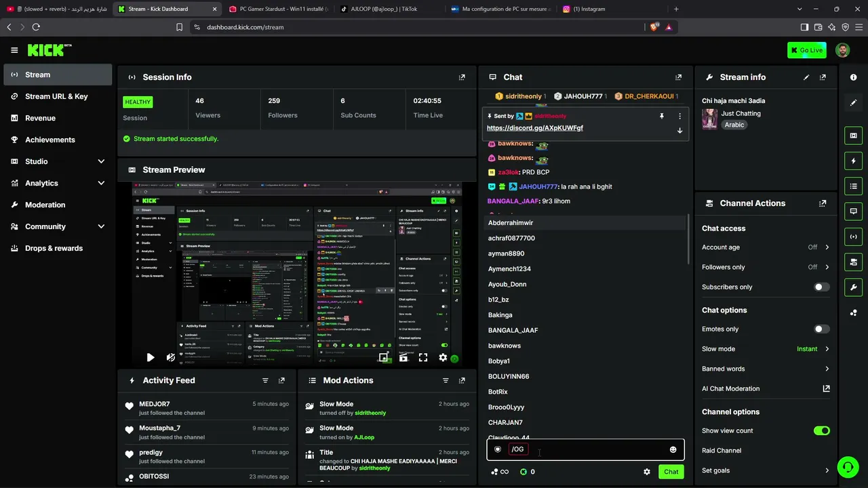
Task: Disable Show view count switch
Action: click(821, 431)
